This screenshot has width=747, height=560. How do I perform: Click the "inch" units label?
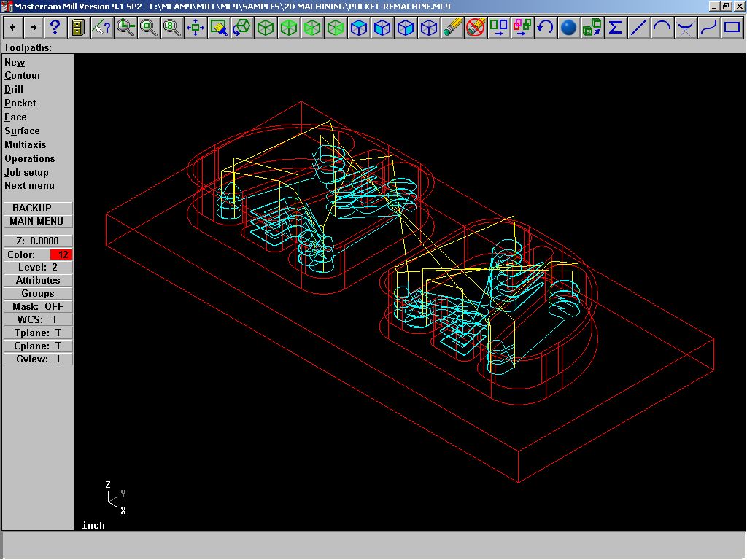pos(93,526)
